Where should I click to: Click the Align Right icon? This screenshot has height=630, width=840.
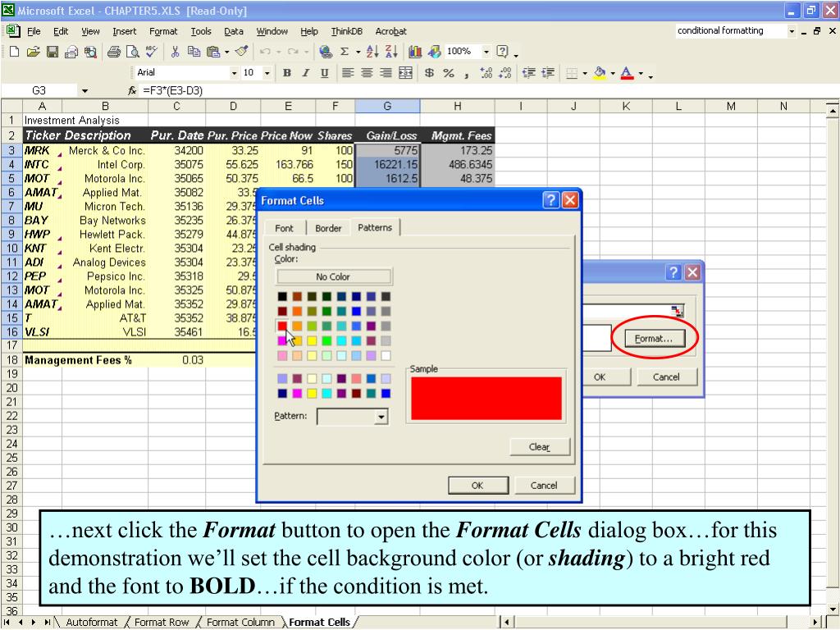pos(386,73)
